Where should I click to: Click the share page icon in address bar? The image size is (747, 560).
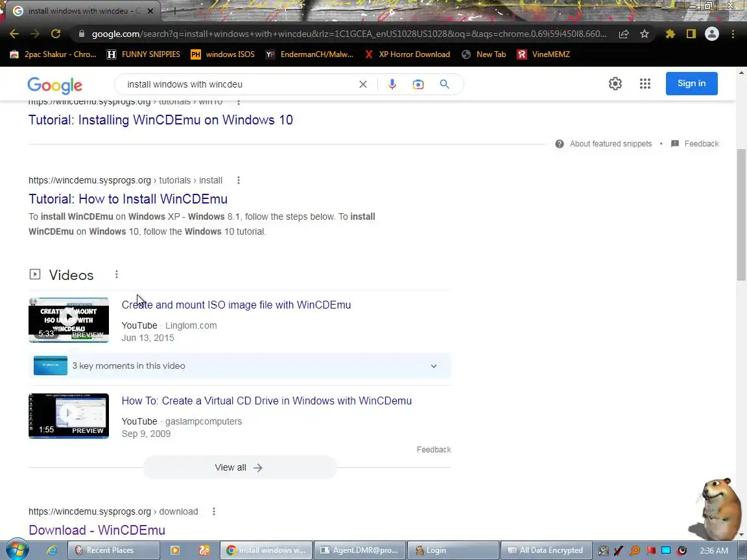click(624, 34)
